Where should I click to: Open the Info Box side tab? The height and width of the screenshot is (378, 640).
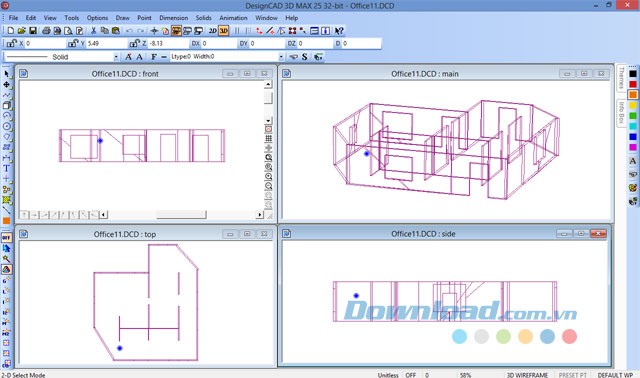coord(621,113)
